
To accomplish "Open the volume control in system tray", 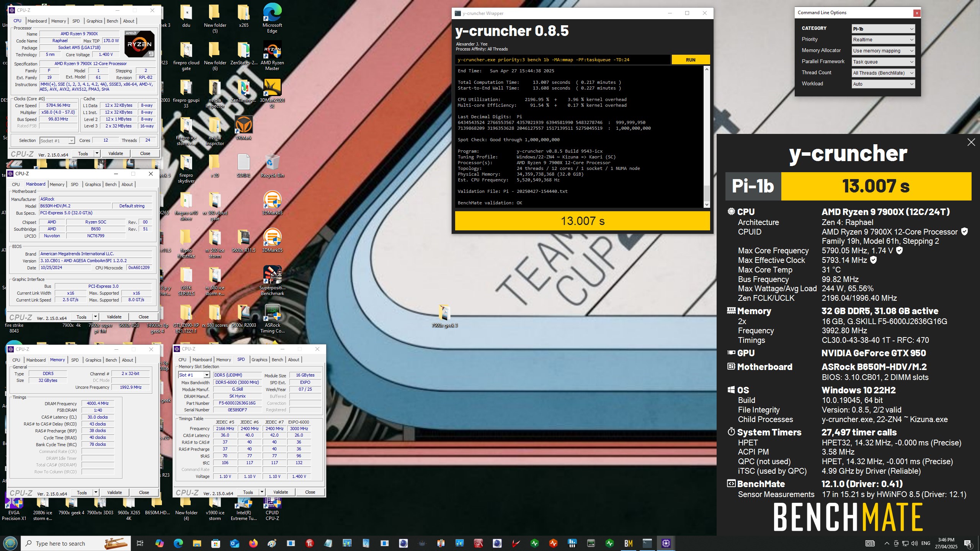I will [x=914, y=543].
